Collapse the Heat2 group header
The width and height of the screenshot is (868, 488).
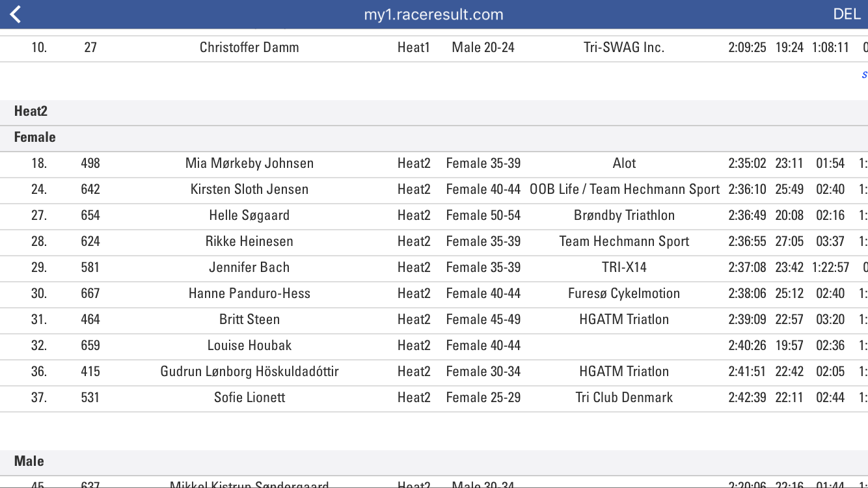31,111
